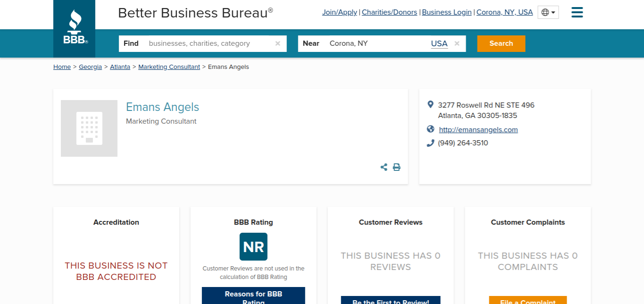This screenshot has width=644, height=304.
Task: Navigate to Atlanta breadcrumb
Action: [x=120, y=67]
